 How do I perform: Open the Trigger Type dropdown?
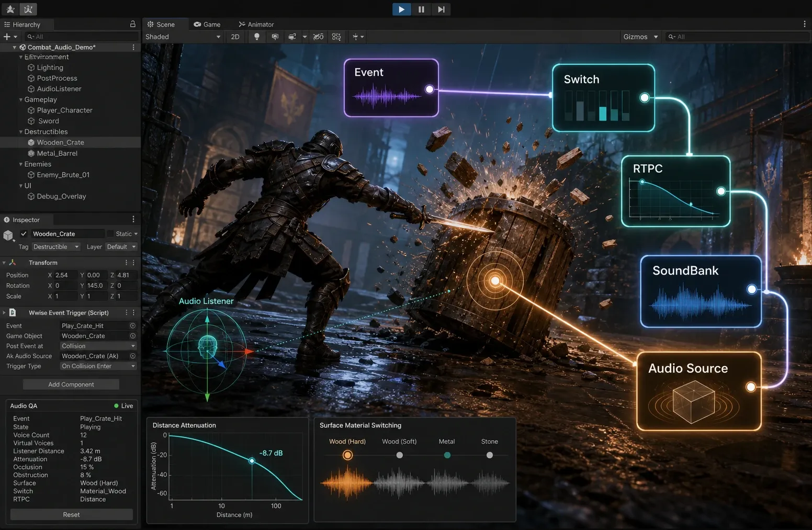click(98, 366)
